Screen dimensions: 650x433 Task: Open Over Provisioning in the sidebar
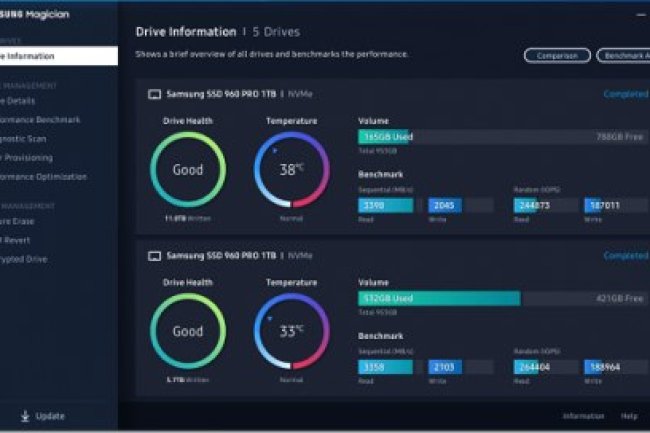click(x=27, y=157)
